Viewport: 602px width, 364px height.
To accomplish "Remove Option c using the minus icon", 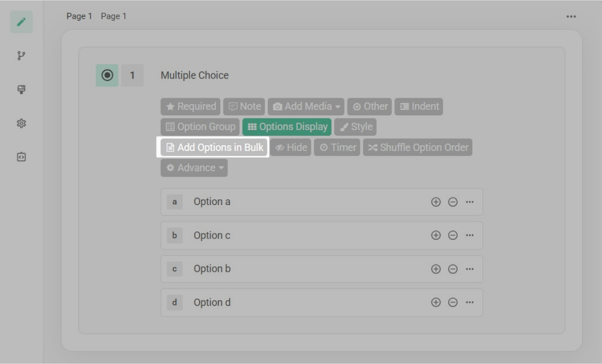I will click(452, 235).
